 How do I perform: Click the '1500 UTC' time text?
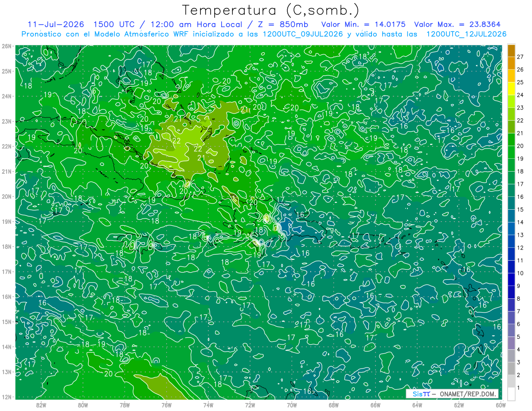[x=114, y=24]
